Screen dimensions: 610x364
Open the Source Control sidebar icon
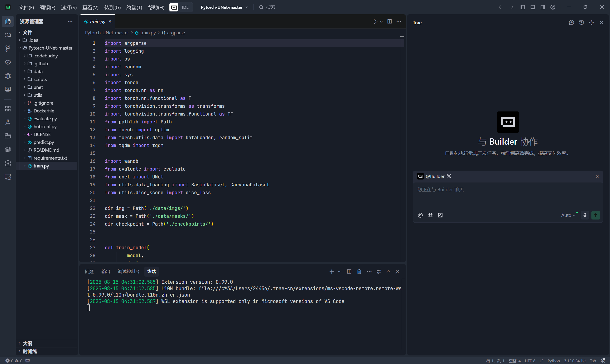[8, 49]
